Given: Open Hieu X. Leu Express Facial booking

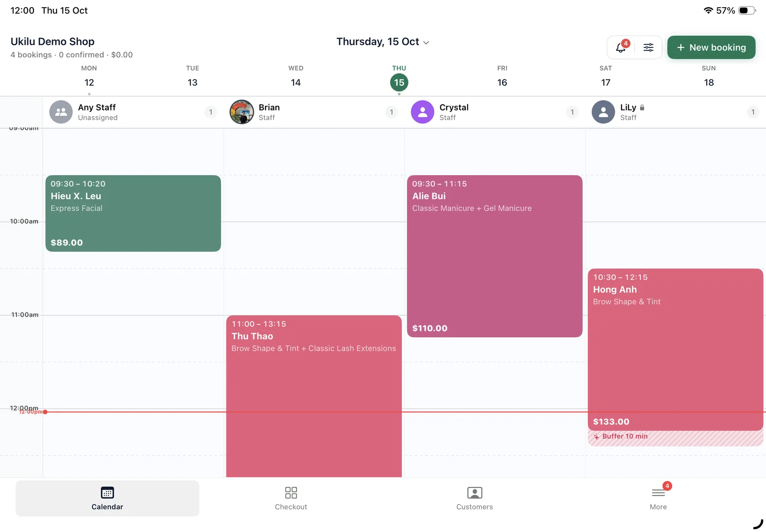Looking at the screenshot, I should pos(133,213).
